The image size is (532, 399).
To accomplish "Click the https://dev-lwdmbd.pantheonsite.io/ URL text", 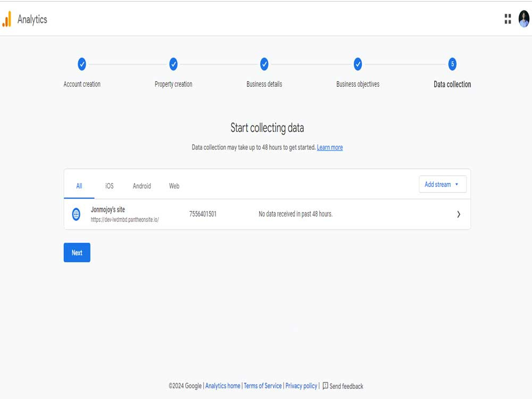I will click(x=125, y=220).
